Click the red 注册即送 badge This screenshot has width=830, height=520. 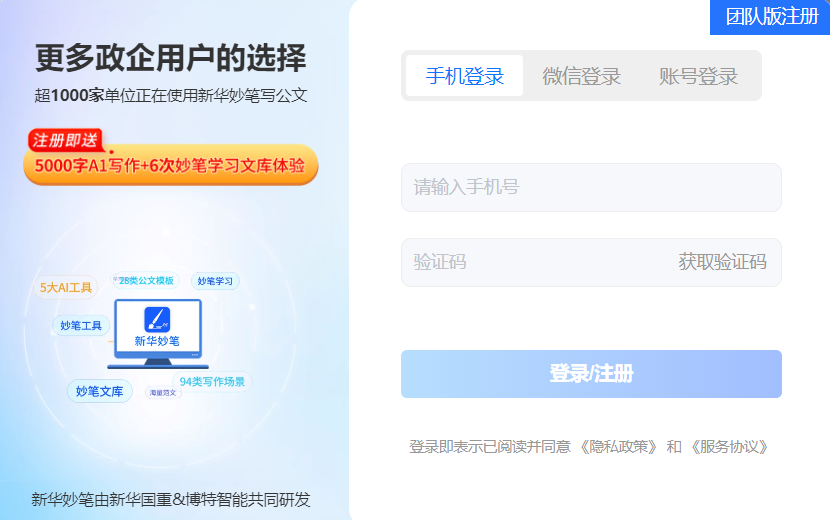click(64, 140)
